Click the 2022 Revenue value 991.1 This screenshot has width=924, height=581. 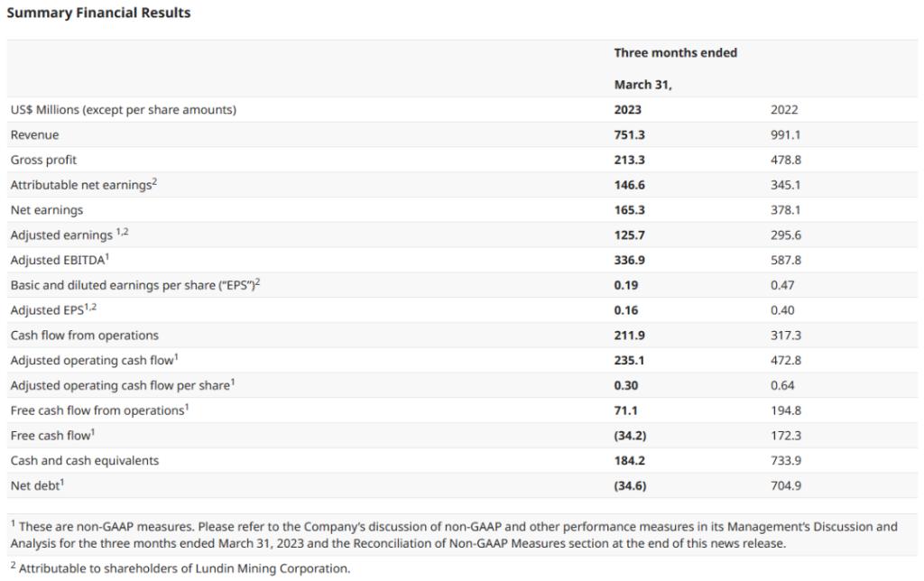[786, 134]
